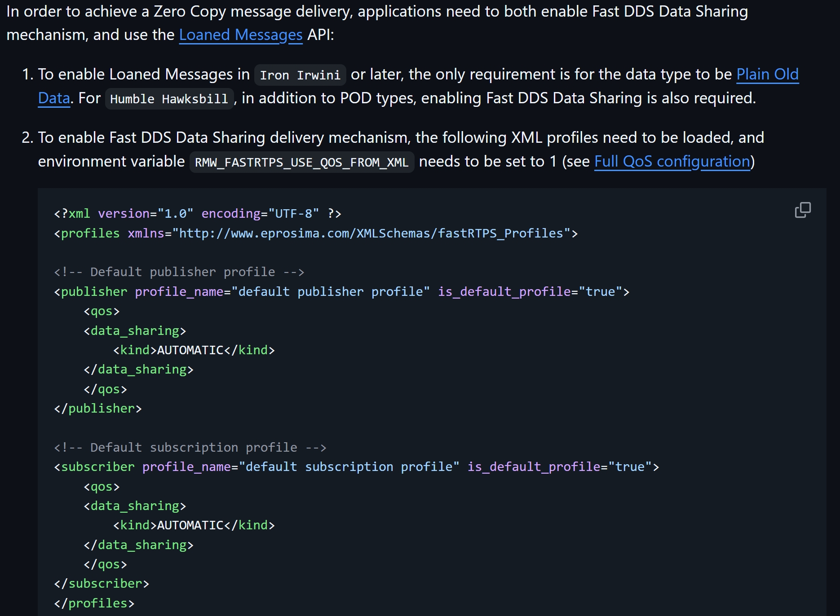This screenshot has width=840, height=616.
Task: Click the opening publisher tag name in code
Action: point(94,292)
